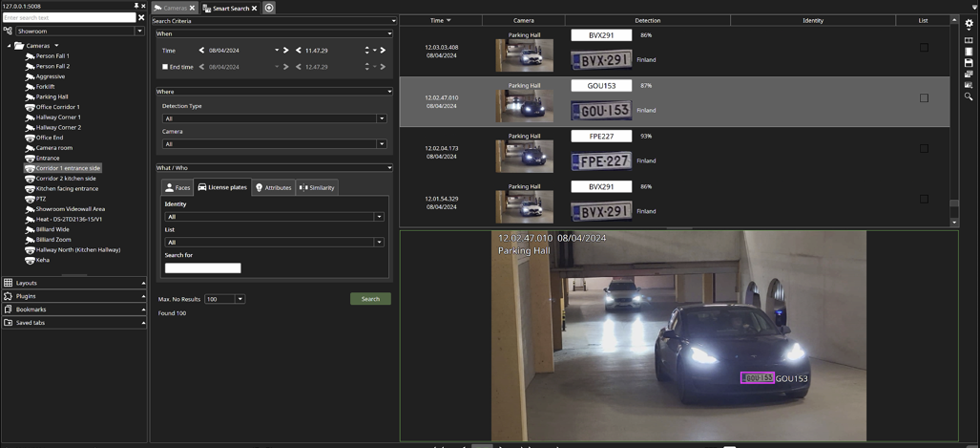Click the split-view layout icon in right toolbar
The width and height of the screenshot is (980, 448).
pyautogui.click(x=969, y=41)
